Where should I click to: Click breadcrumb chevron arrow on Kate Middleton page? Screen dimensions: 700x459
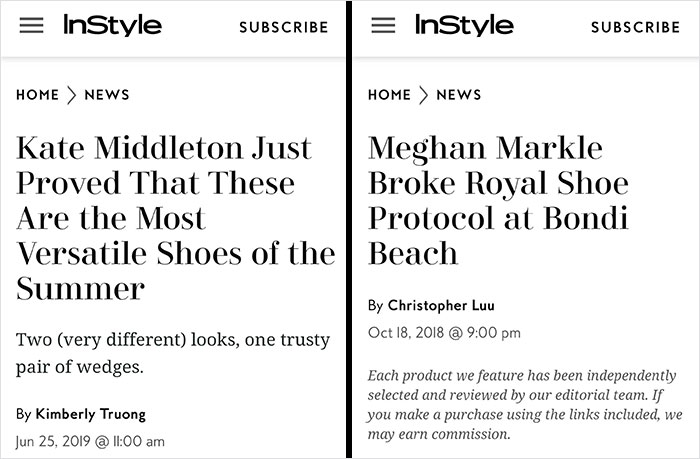[72, 95]
